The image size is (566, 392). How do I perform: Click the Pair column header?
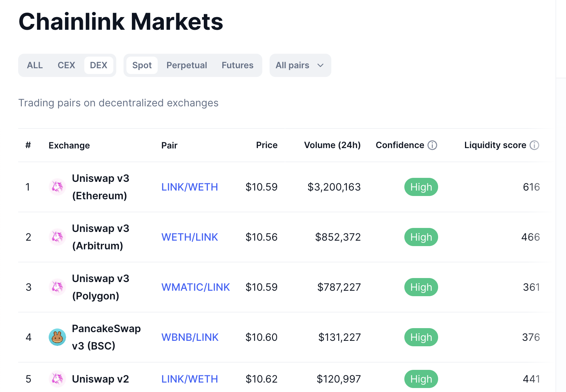coord(169,146)
